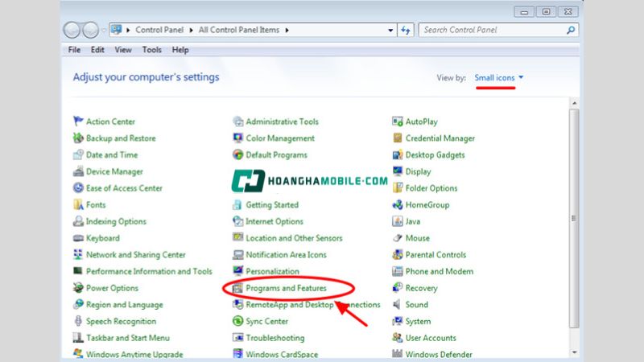644x362 pixels.
Task: Click the Recovery icon
Action: (398, 288)
